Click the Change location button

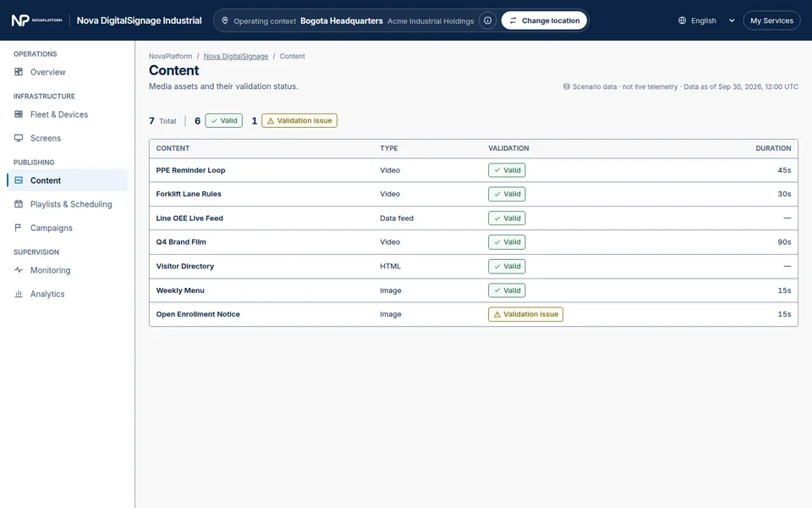pyautogui.click(x=544, y=20)
